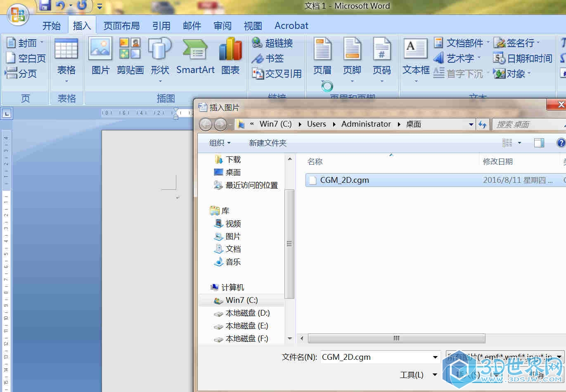Open the Acrobat ribbon tab
The width and height of the screenshot is (566, 392).
(x=291, y=26)
